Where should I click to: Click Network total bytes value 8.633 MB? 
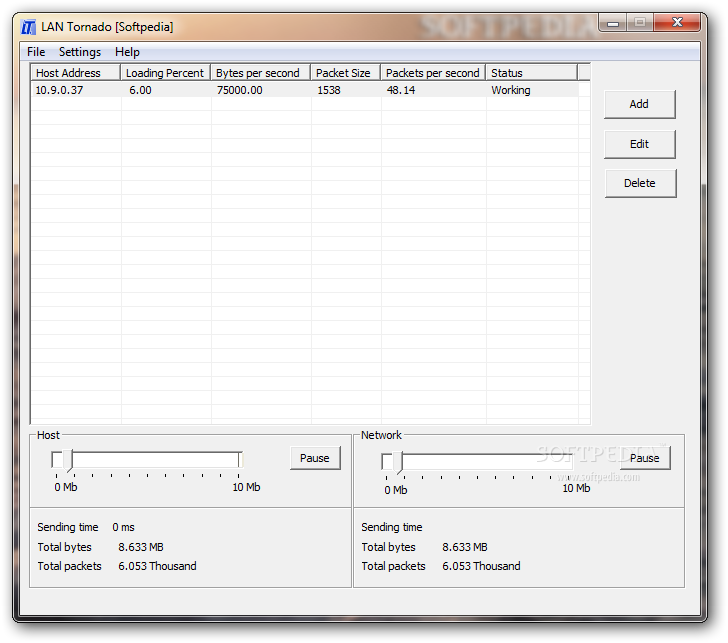tap(465, 547)
